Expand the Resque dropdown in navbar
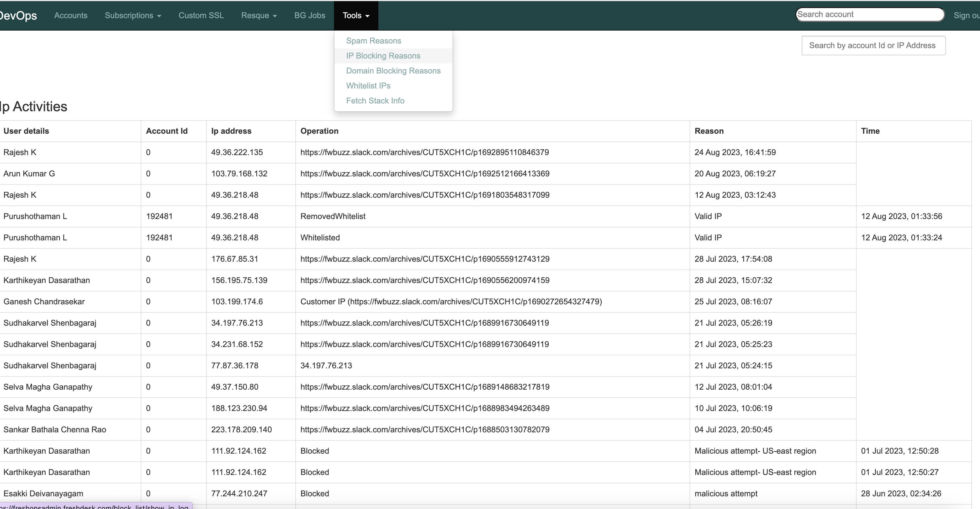This screenshot has height=509, width=980. pos(259,16)
